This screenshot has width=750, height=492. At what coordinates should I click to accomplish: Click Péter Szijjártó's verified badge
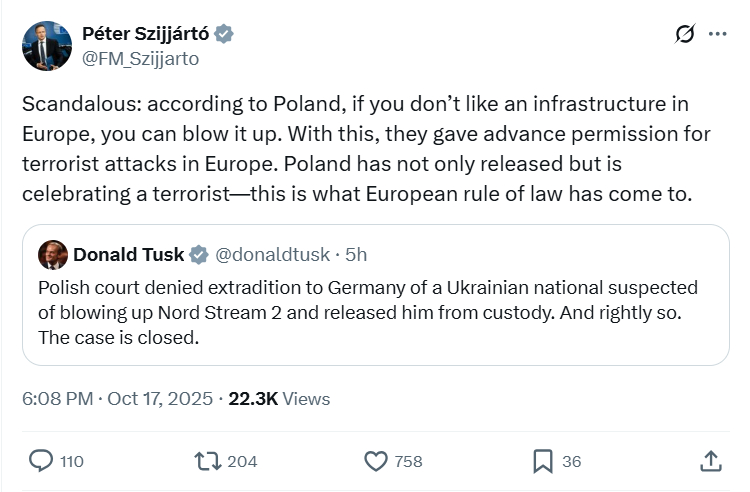225,34
